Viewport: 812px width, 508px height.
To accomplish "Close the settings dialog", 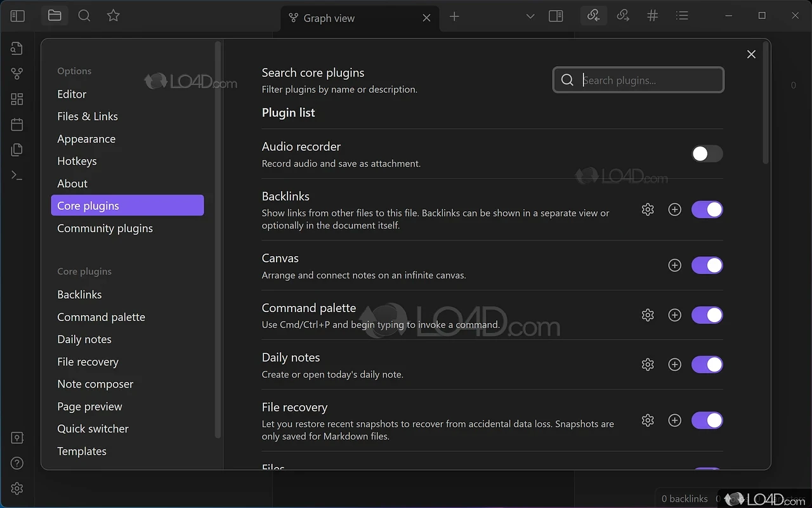I will point(751,55).
